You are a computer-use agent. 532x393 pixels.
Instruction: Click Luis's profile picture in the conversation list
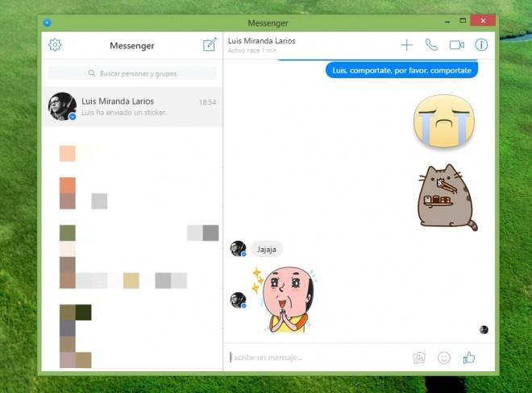tap(62, 106)
